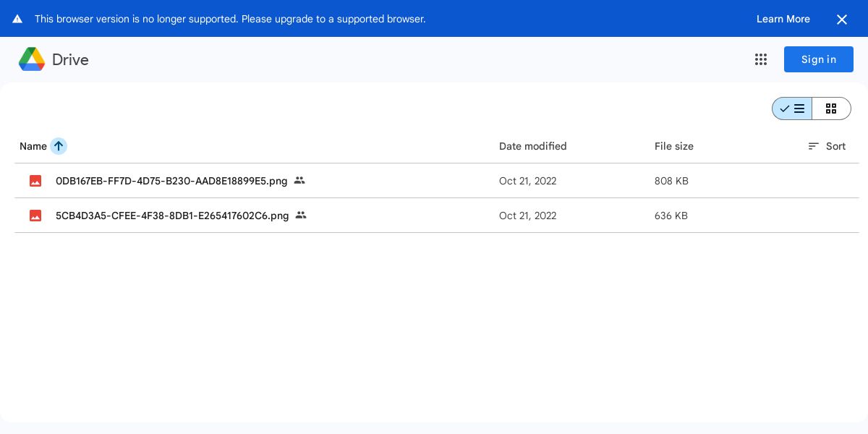Click shared people icon beside 5CB4D3A5 file

click(x=301, y=216)
